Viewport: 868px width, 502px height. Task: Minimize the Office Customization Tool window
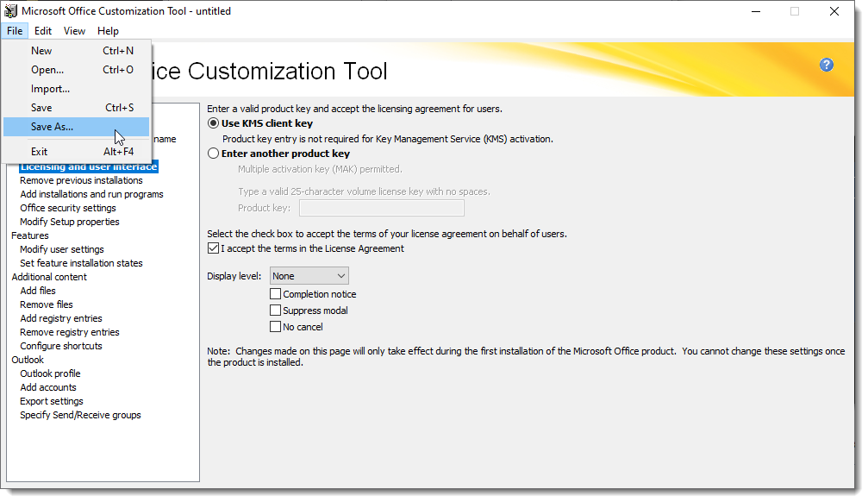click(756, 11)
